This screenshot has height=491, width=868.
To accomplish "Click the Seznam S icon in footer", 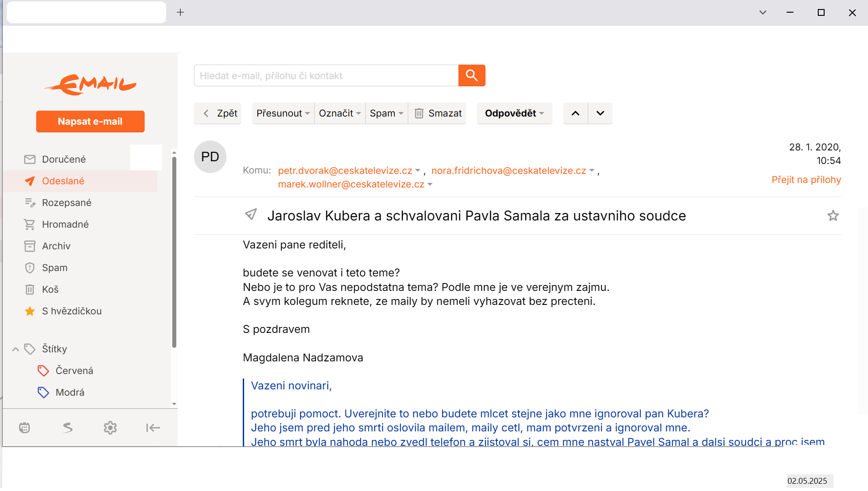I will 67,428.
